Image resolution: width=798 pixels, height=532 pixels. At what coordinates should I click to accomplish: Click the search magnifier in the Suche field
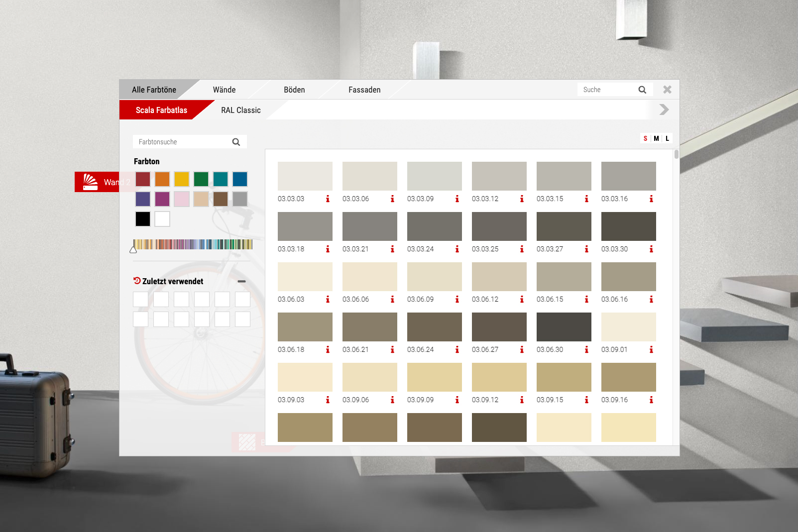point(643,90)
